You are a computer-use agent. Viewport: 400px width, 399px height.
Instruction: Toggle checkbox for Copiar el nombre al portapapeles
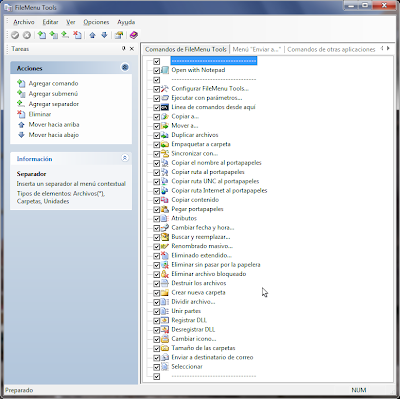pyautogui.click(x=157, y=163)
